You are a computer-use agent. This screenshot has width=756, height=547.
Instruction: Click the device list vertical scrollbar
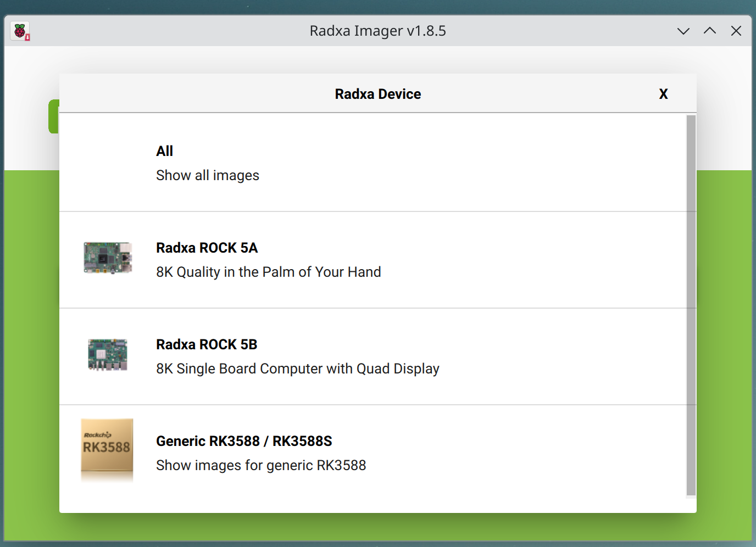tap(691, 305)
